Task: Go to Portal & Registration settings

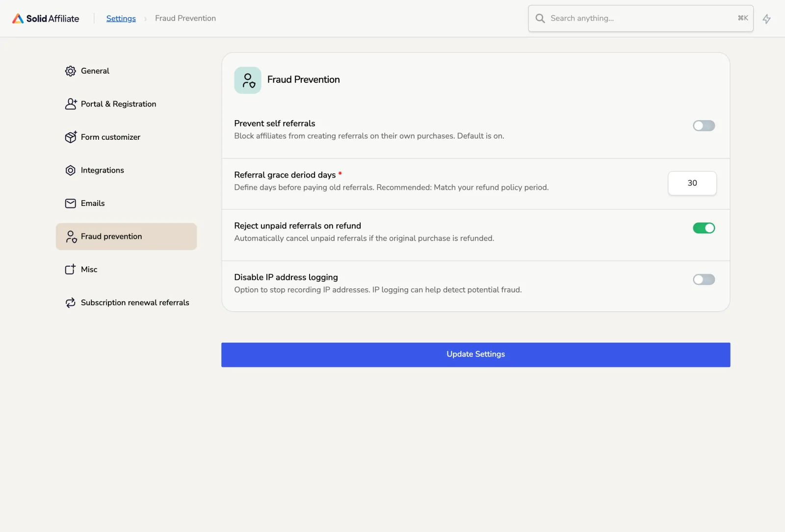Action: point(126,104)
